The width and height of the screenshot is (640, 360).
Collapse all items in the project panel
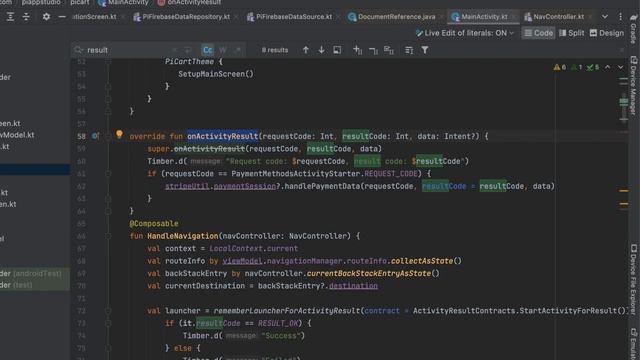[x=26, y=17]
